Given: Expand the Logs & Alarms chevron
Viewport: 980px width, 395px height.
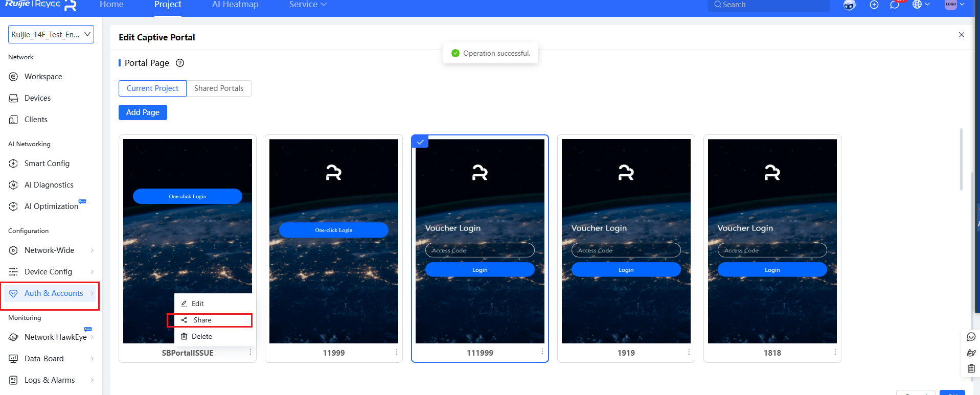Looking at the screenshot, I should [x=92, y=380].
